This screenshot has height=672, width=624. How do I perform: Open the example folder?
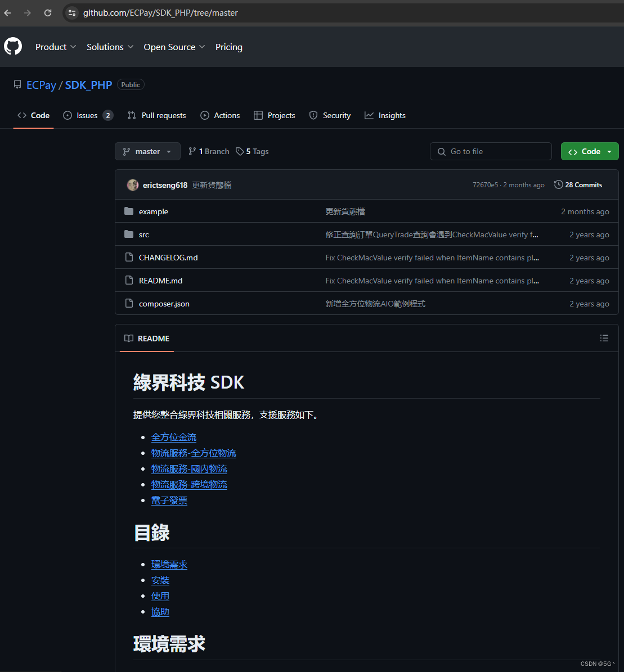[x=154, y=211]
